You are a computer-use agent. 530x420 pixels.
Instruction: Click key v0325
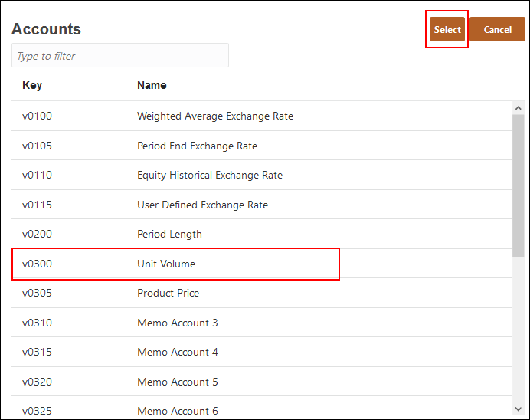(x=38, y=411)
